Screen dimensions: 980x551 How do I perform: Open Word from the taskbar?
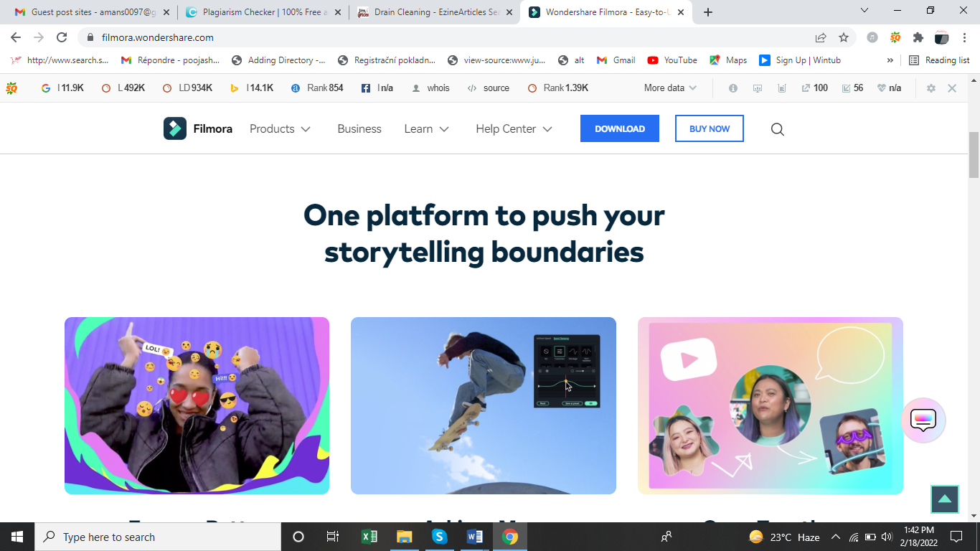point(474,537)
